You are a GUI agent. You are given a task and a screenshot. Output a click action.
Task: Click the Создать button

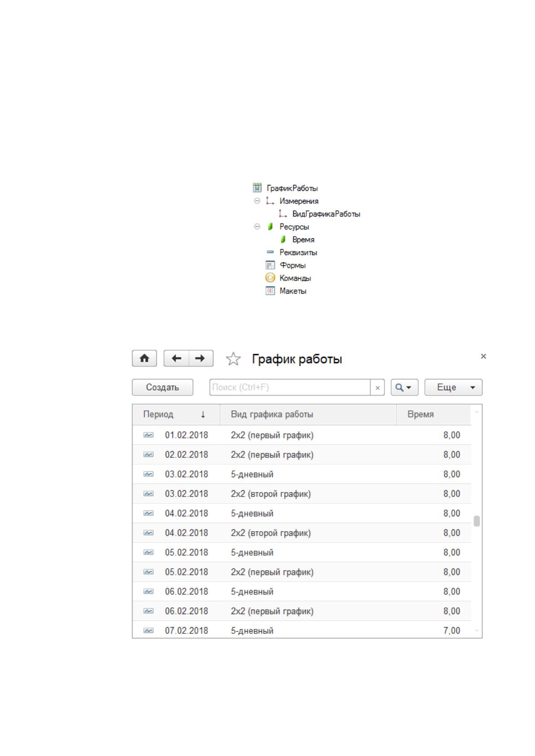tap(163, 387)
